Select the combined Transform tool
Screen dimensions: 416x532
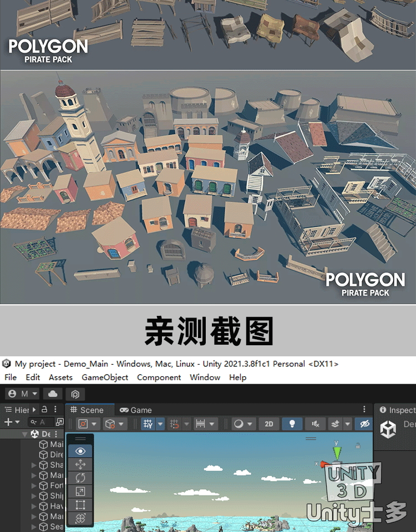[x=80, y=519]
